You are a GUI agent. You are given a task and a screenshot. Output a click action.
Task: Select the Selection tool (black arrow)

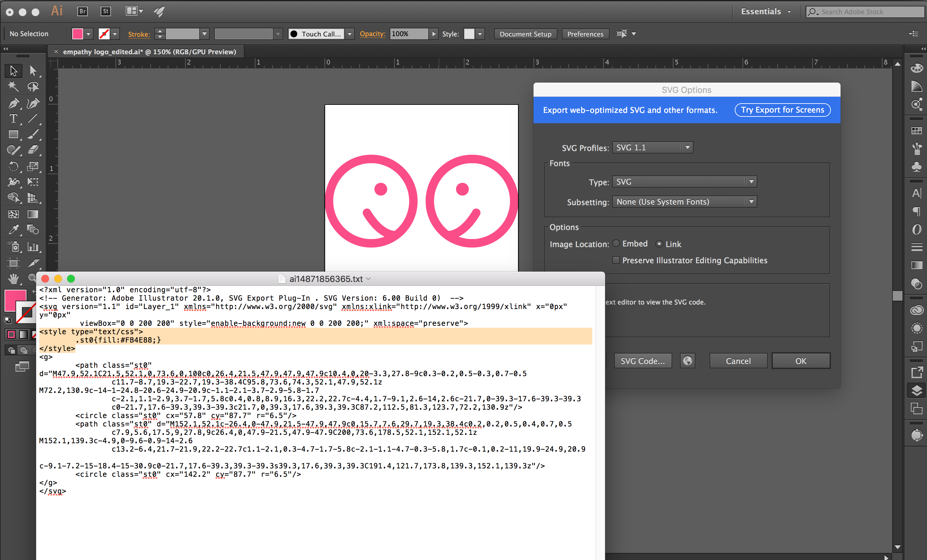14,71
